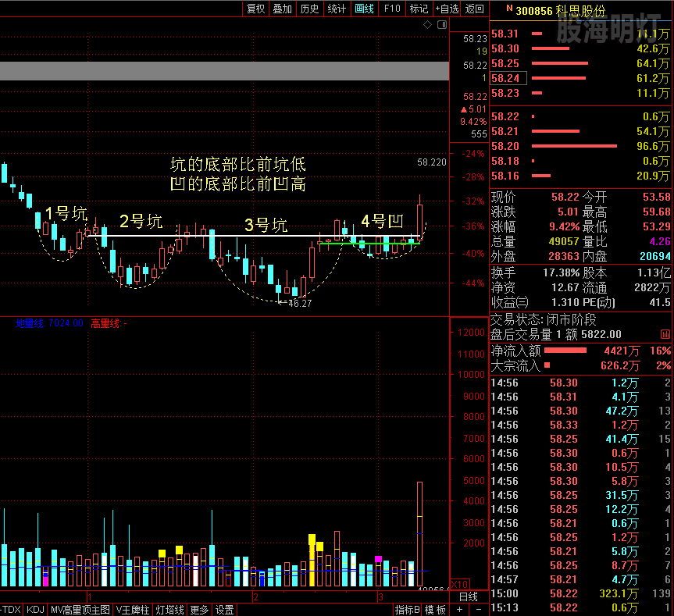Screen dimensions: 674x616
Task: Click timeline month marker 2
Action: click(x=255, y=597)
